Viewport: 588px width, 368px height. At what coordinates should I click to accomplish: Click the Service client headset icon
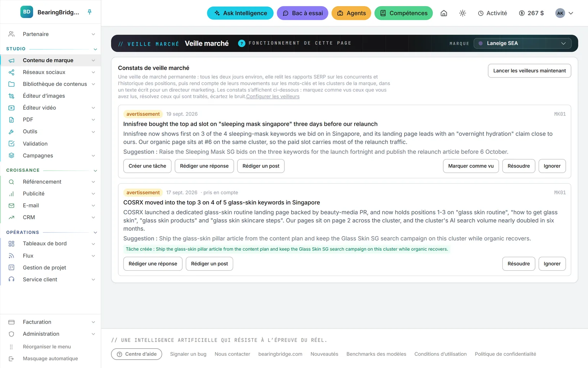(x=11, y=279)
